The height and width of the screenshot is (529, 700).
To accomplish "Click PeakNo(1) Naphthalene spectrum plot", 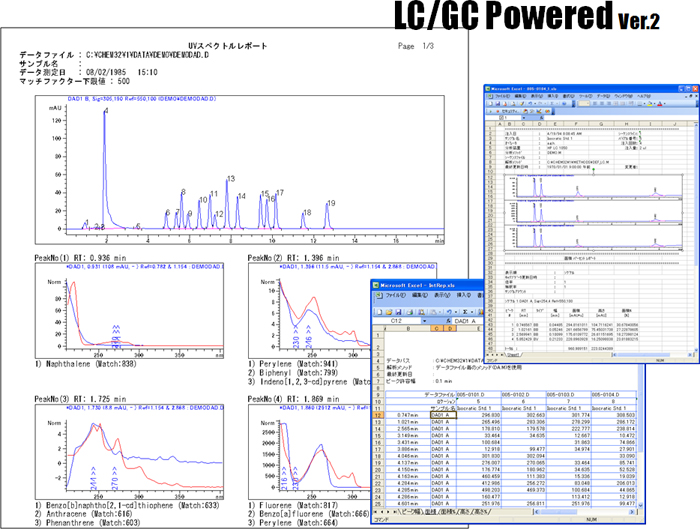I will [129, 310].
